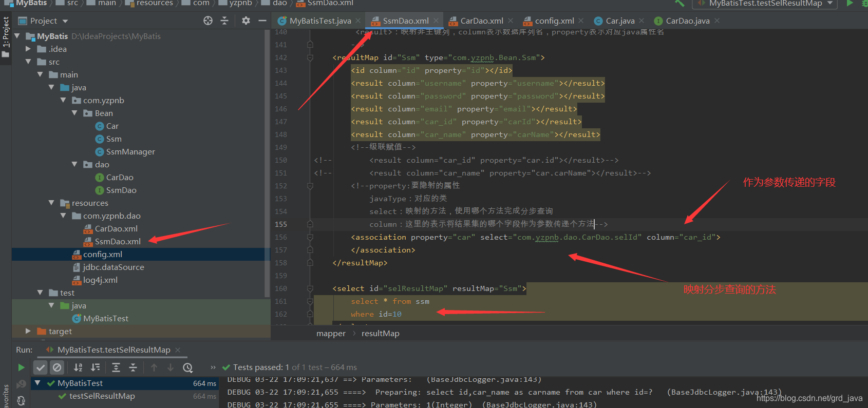Click line 155 in editor gutter

pyautogui.click(x=281, y=224)
